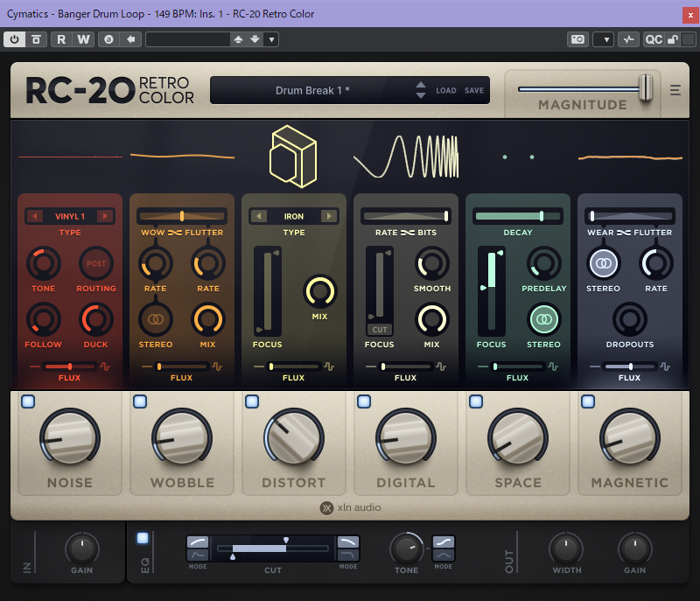Click the PREDELAY knob

click(x=543, y=263)
